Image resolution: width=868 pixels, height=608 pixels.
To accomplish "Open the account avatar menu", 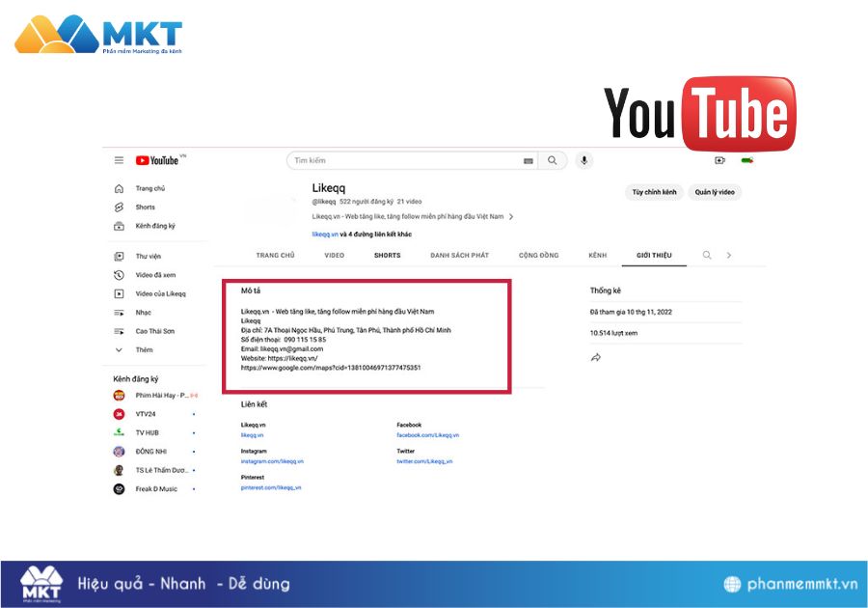I will pyautogui.click(x=747, y=160).
